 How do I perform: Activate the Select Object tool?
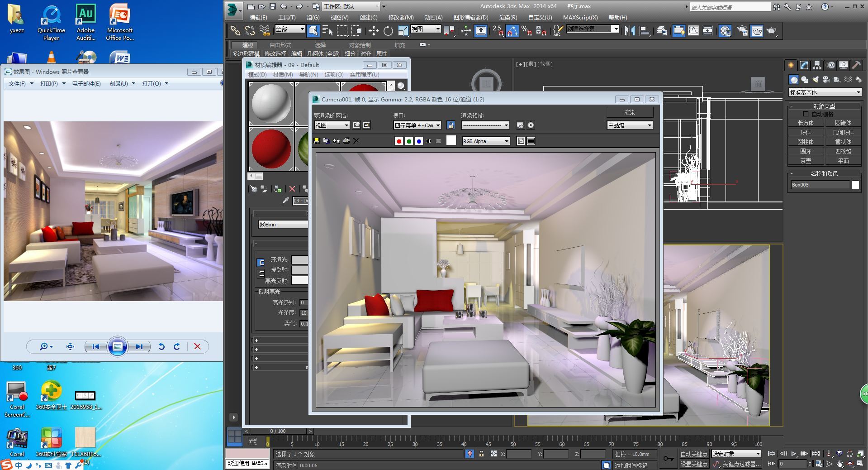click(x=313, y=31)
